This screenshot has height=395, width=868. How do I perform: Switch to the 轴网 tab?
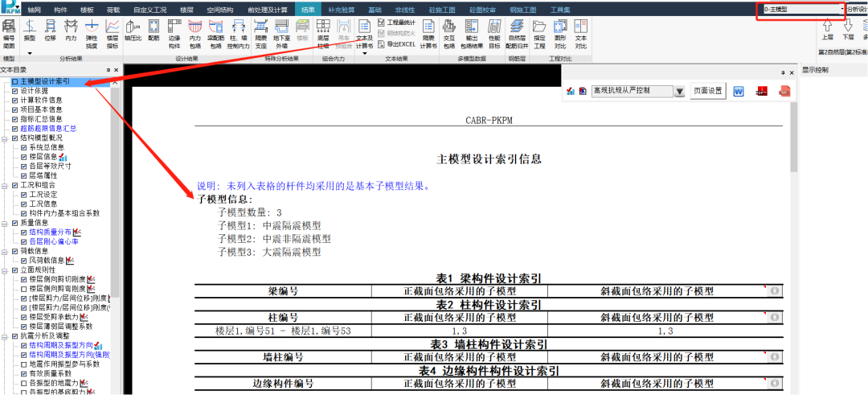click(35, 10)
